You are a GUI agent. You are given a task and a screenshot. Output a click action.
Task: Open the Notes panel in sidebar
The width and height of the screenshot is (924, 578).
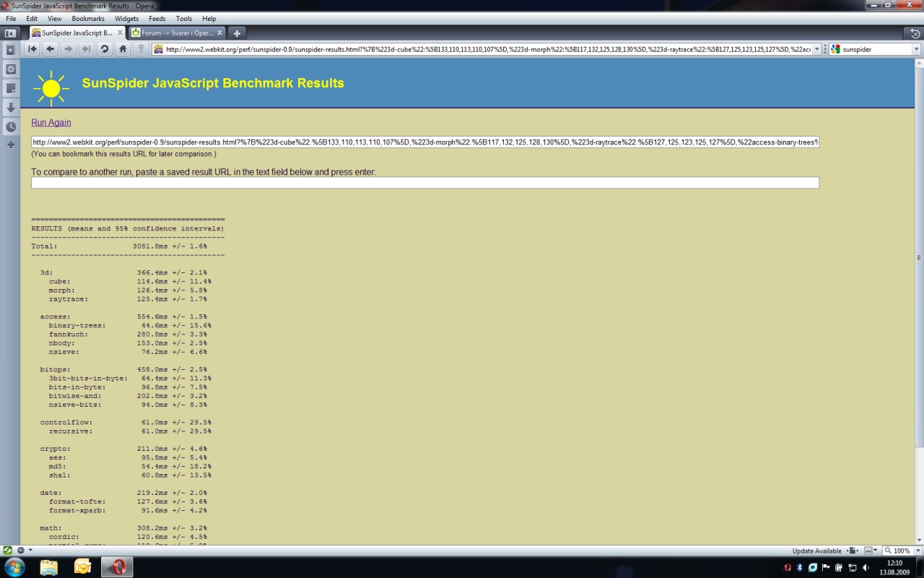point(11,88)
